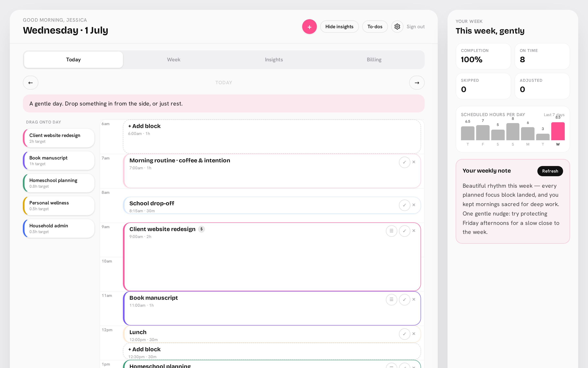Screen dimensions: 588x368
Task: Click the Monday bar in hours chart
Action: pos(528,134)
